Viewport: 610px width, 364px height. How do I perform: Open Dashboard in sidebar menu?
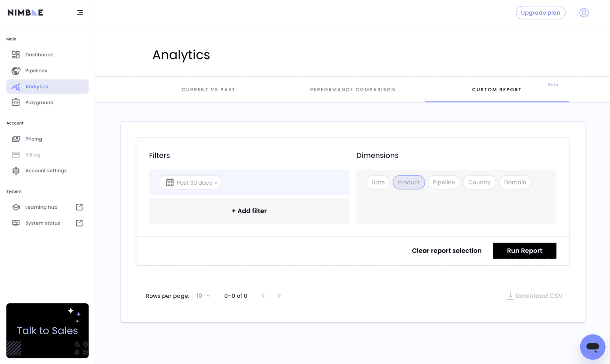pos(48,55)
